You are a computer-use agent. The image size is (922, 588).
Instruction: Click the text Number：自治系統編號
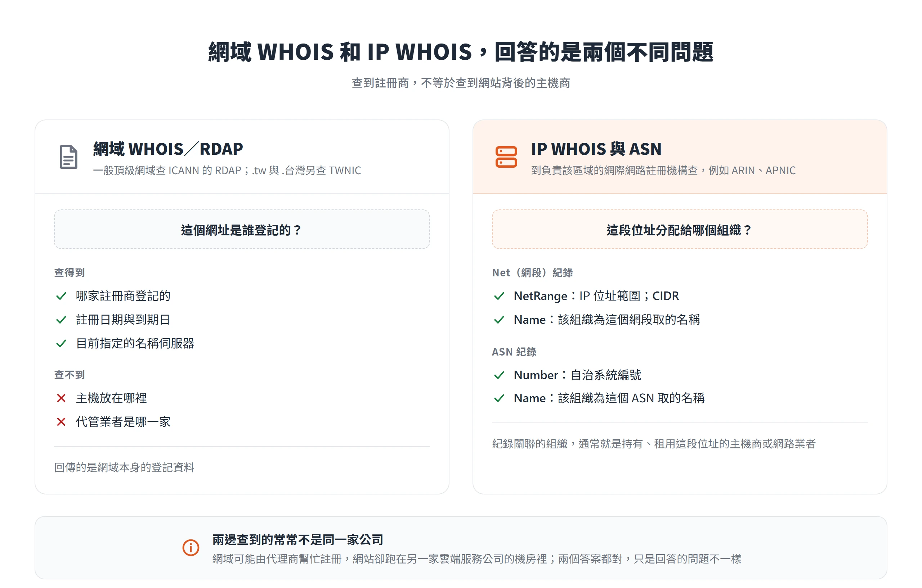click(x=577, y=375)
